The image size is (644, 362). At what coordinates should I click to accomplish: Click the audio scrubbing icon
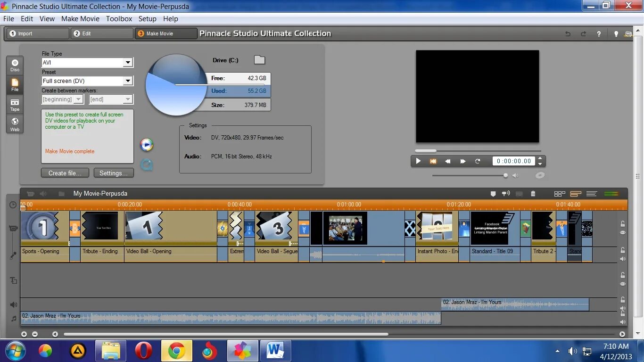506,194
